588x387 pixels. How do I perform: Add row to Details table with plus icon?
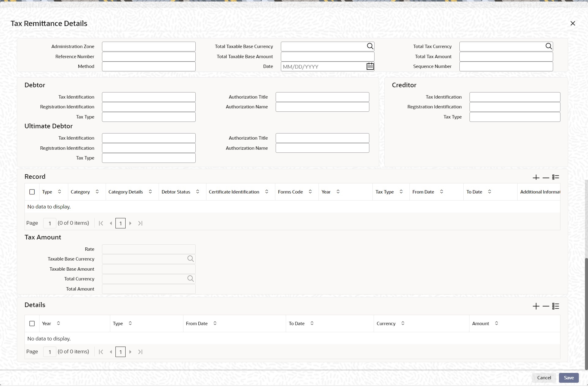point(536,306)
